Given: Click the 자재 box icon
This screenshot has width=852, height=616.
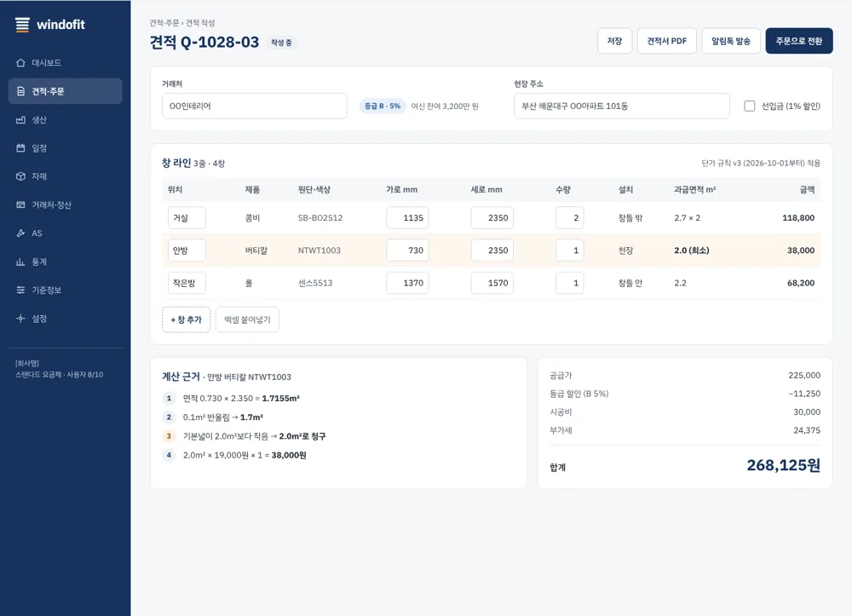Looking at the screenshot, I should click(20, 176).
